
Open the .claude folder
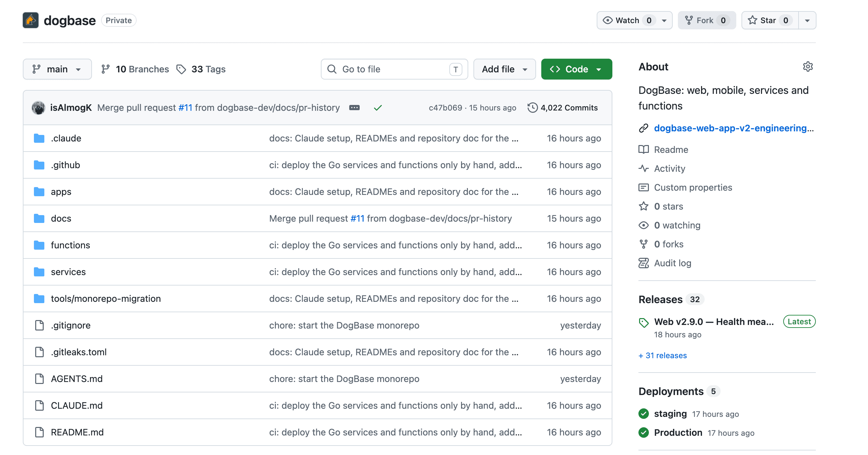click(x=66, y=138)
